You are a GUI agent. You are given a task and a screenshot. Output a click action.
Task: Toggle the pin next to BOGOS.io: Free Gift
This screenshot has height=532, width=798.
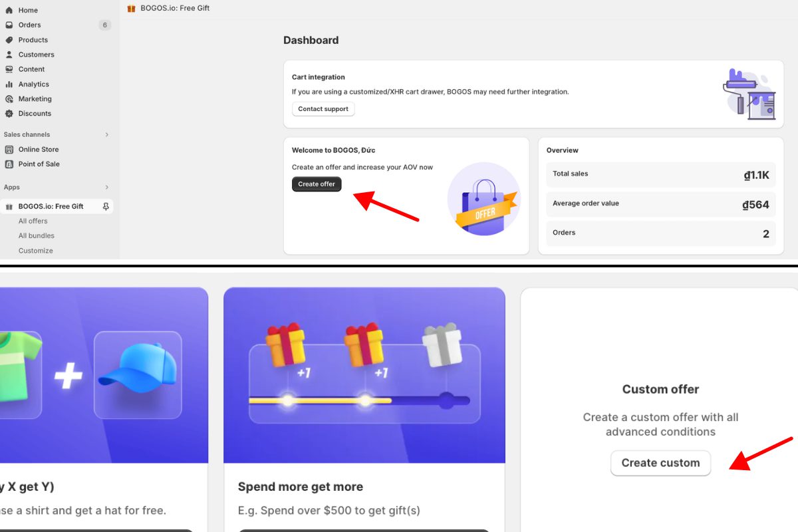104,206
